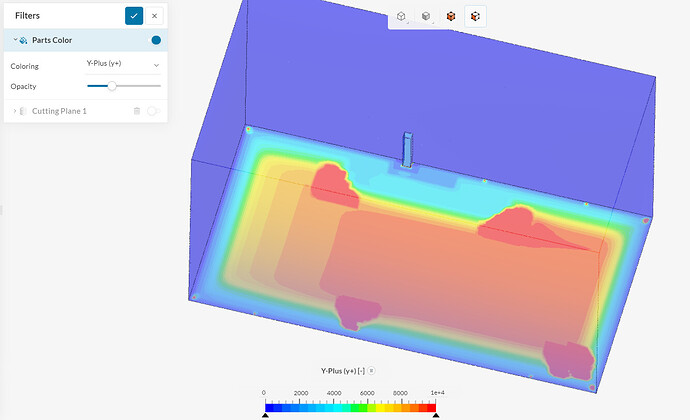Enable the Cutting Plane 1 toggle
The height and width of the screenshot is (420, 690).
[x=153, y=111]
